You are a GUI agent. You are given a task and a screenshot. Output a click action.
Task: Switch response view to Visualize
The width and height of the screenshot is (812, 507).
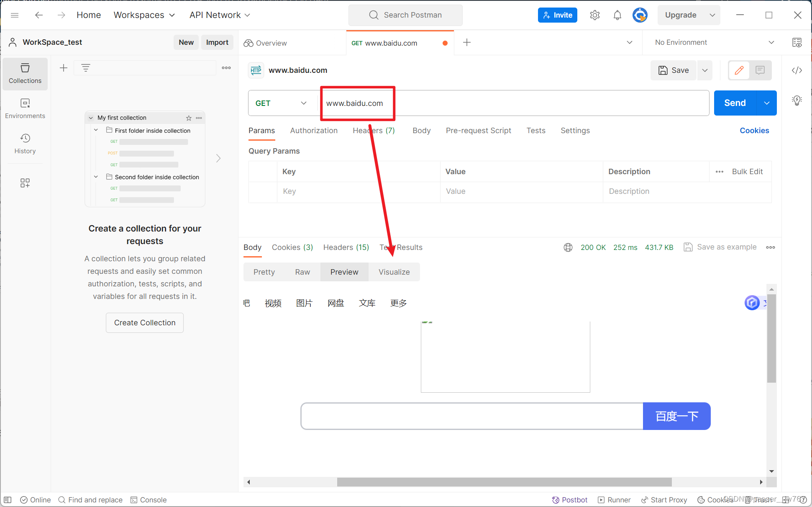pyautogui.click(x=394, y=272)
